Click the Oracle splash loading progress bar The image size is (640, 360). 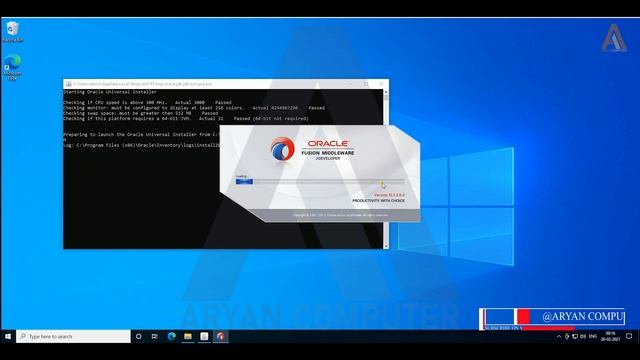click(320, 181)
